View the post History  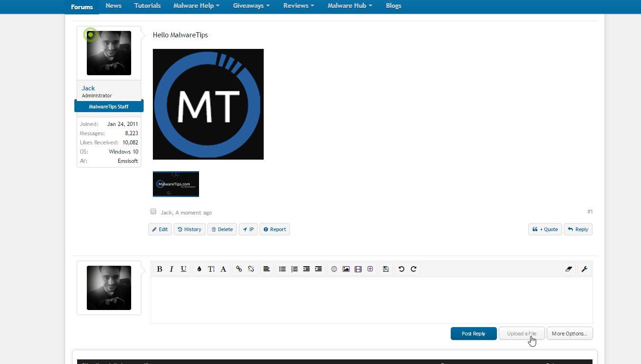coord(189,229)
